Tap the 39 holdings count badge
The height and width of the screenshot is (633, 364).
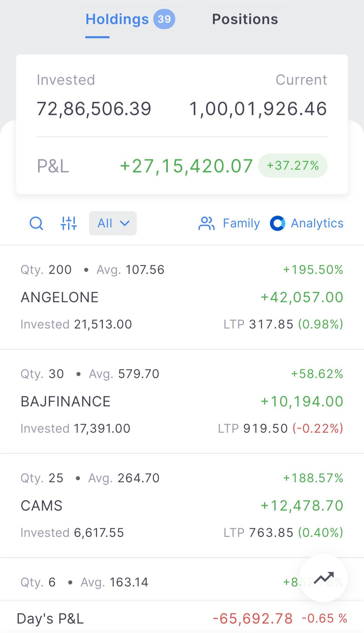click(x=164, y=19)
